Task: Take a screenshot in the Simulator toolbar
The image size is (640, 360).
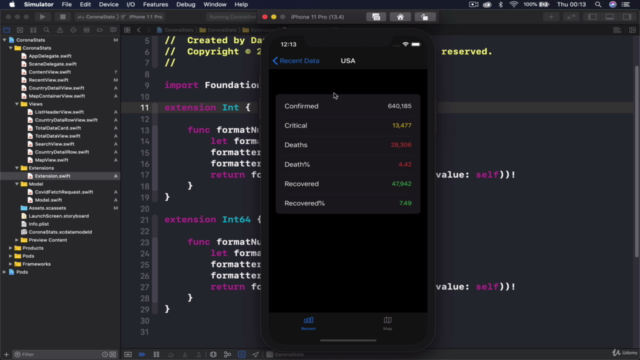Action: click(376, 17)
